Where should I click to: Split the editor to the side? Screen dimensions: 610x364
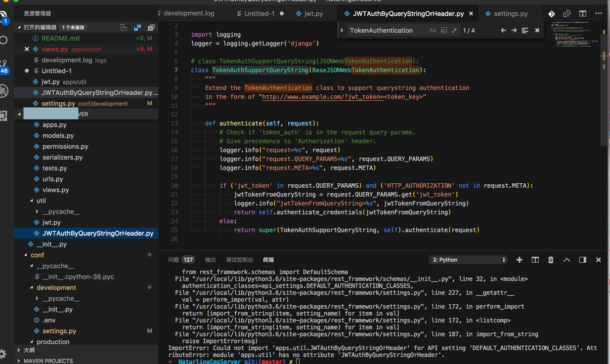coord(583,14)
